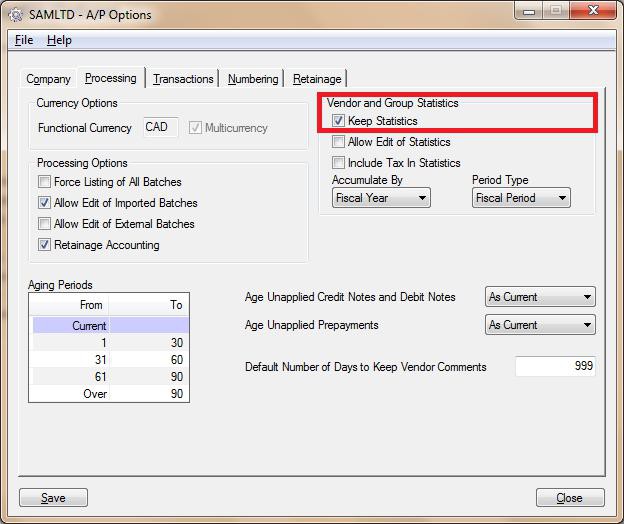Select the Processing tab

click(x=111, y=78)
